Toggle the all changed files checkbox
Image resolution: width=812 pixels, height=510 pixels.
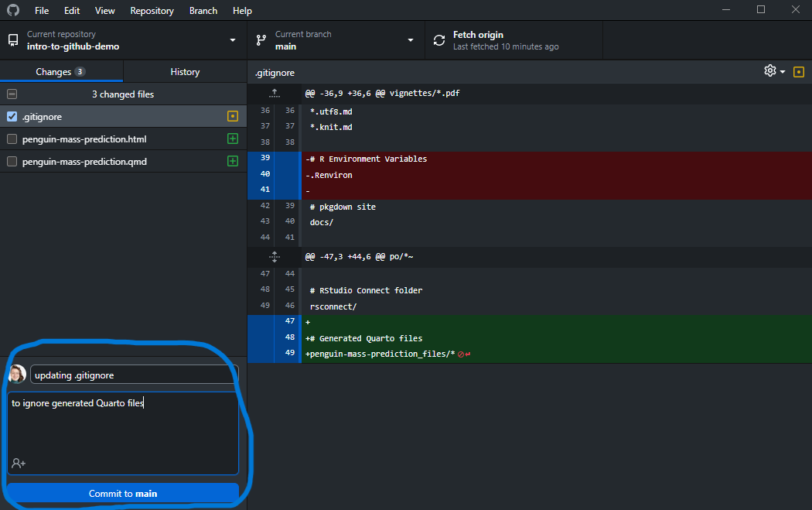12,94
